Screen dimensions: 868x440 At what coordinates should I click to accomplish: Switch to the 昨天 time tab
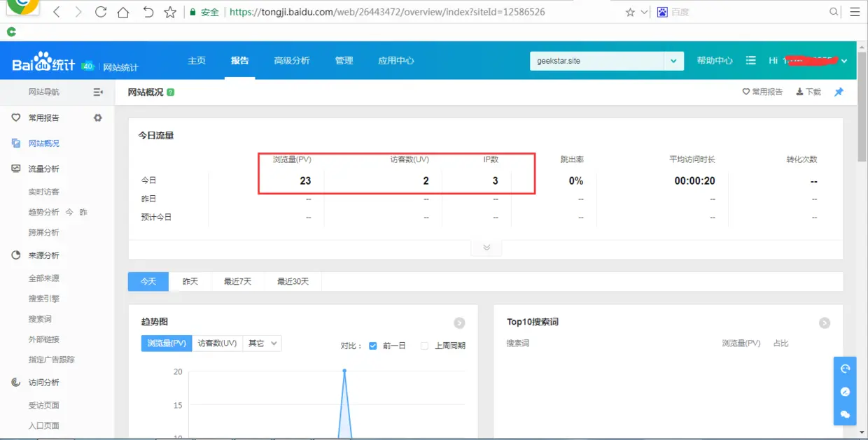pyautogui.click(x=190, y=281)
